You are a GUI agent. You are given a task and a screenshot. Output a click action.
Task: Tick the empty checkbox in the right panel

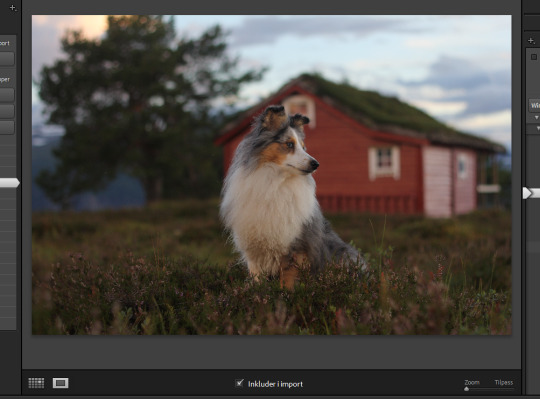coord(534,57)
